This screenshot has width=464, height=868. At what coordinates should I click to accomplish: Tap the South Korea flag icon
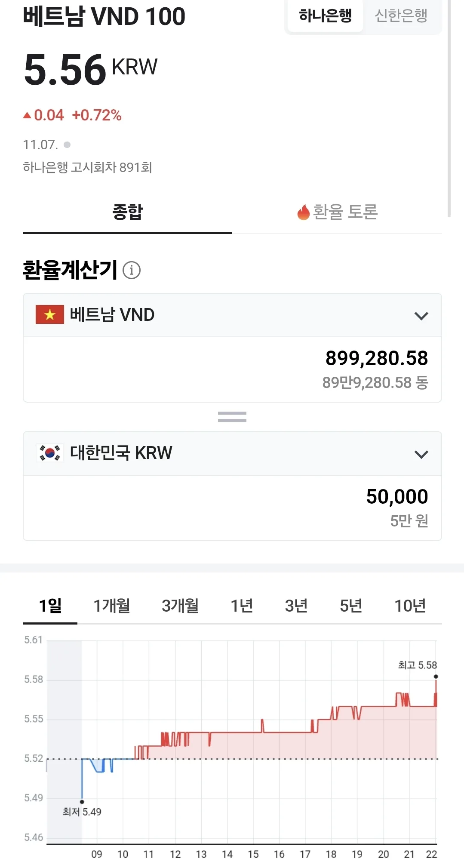coord(50,452)
